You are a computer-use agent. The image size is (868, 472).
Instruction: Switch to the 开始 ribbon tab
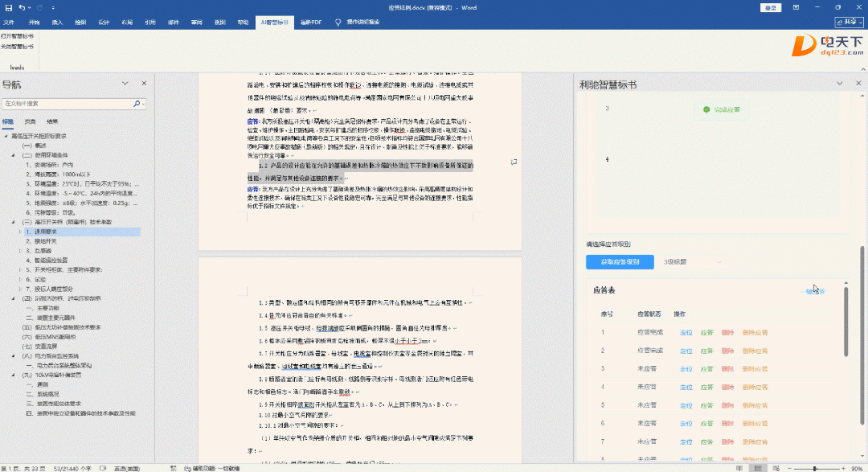34,23
